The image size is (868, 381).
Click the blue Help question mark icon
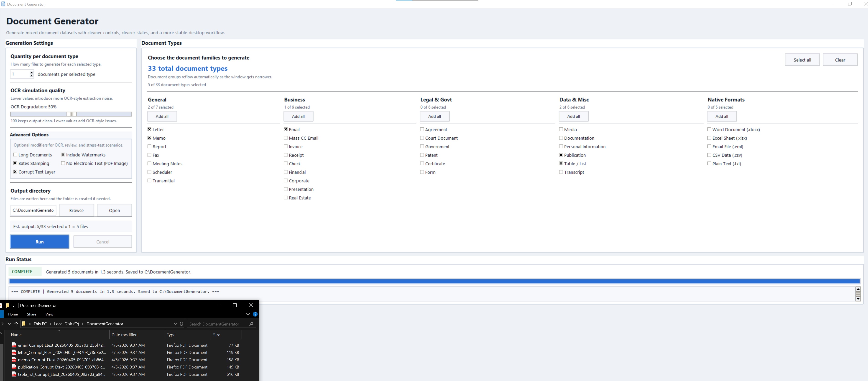click(x=255, y=314)
